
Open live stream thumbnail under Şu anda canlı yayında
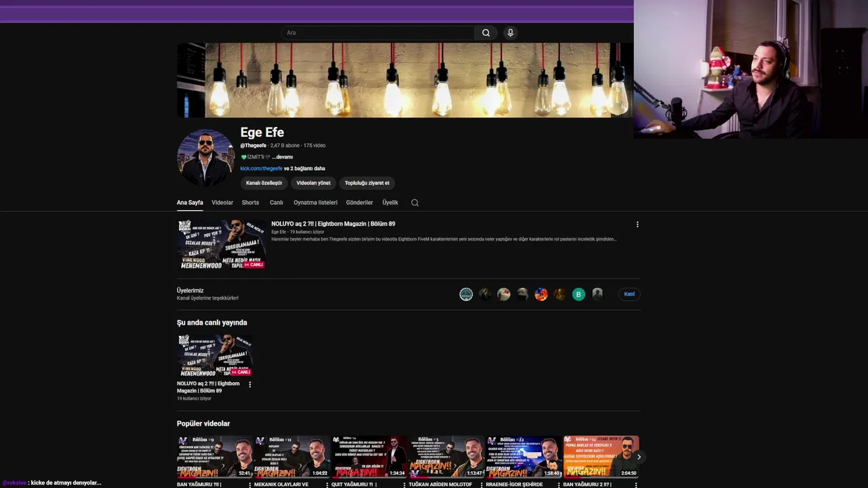pos(215,355)
